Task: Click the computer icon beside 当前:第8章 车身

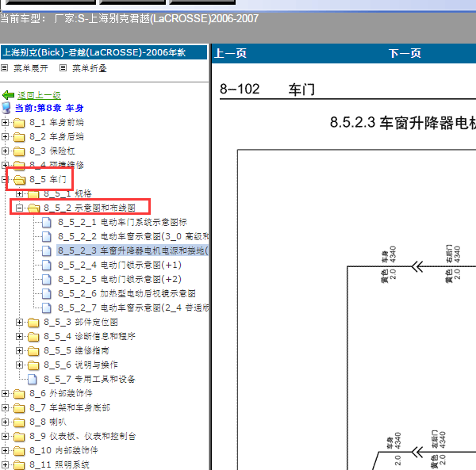Action: 6,108
